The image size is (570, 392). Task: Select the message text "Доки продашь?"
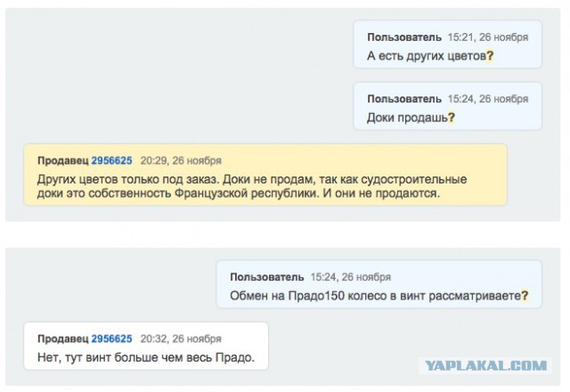(x=407, y=117)
